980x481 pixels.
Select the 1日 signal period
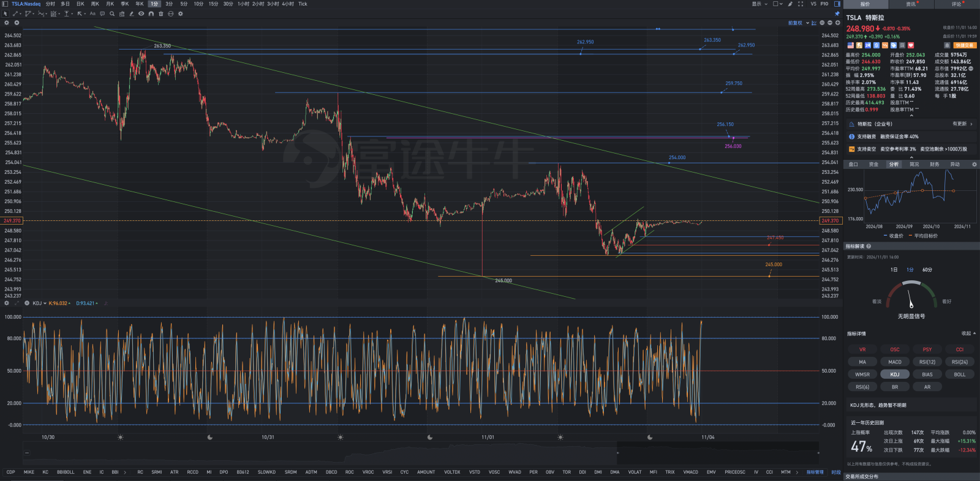[894, 269]
